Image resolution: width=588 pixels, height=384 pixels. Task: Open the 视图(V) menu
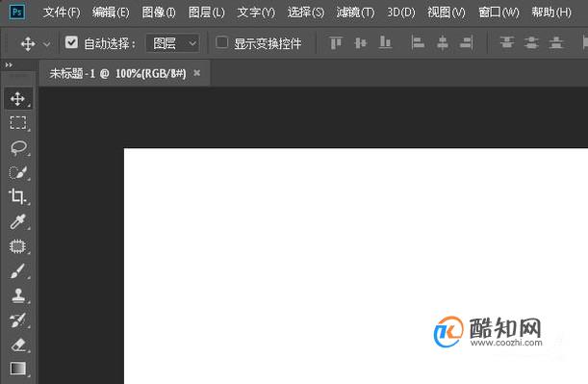point(447,13)
